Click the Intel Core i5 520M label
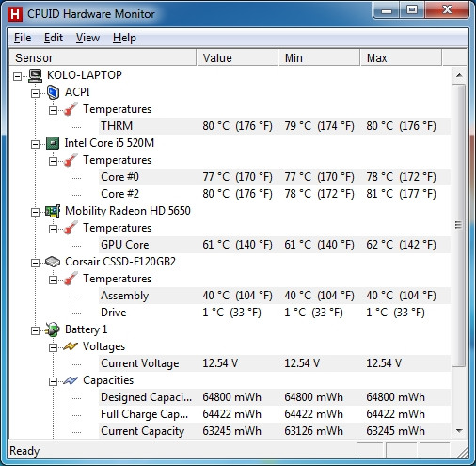This screenshot has height=466, width=476. click(109, 143)
